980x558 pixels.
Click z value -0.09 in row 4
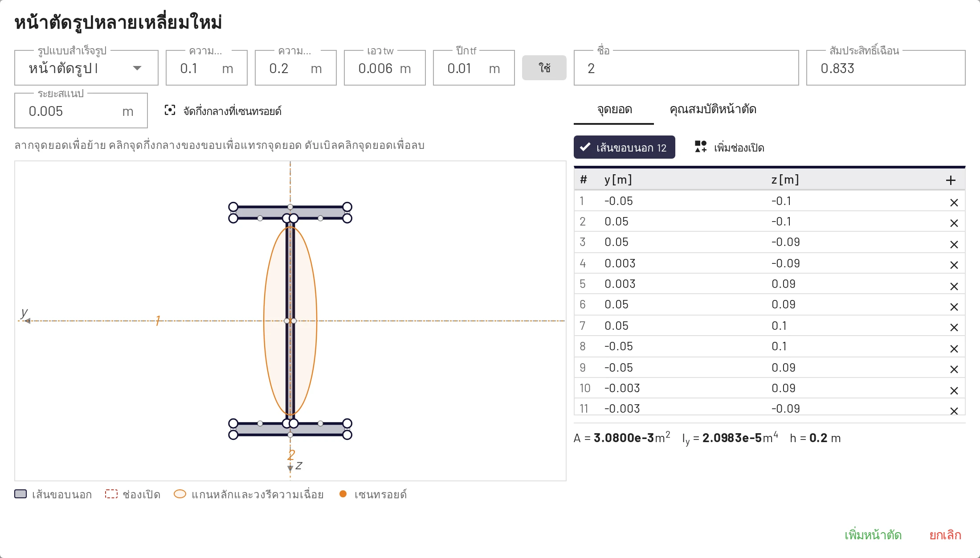(786, 263)
